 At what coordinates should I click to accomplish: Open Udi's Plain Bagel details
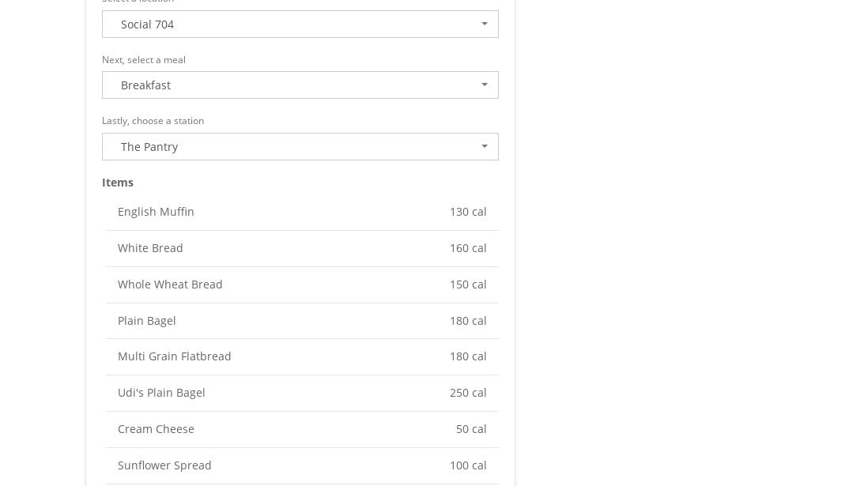click(x=161, y=393)
